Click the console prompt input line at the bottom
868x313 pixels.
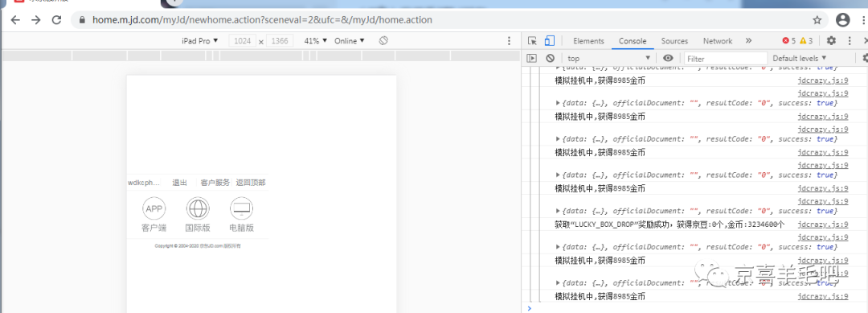tap(698, 308)
